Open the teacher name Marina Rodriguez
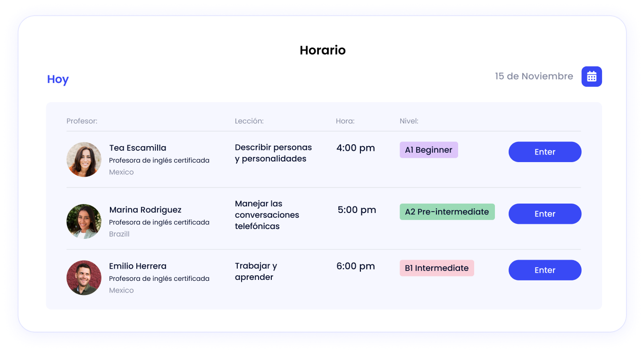The height and width of the screenshot is (352, 644). [145, 210]
